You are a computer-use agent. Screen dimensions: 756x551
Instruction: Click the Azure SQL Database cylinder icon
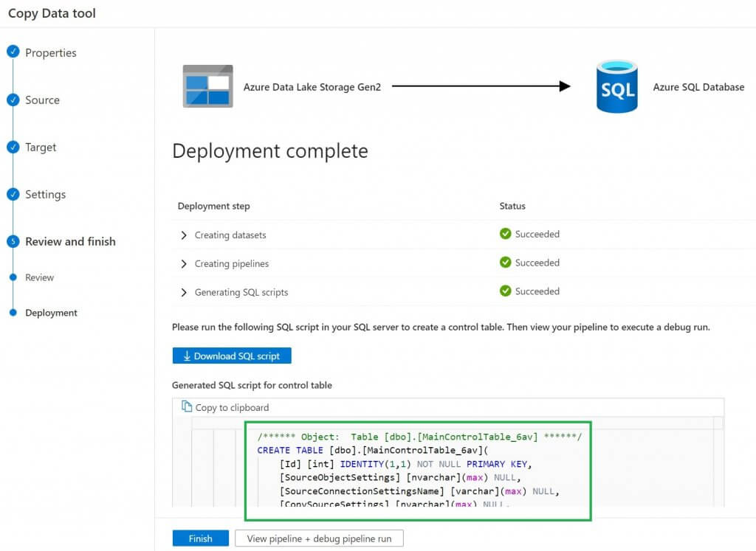(x=616, y=86)
